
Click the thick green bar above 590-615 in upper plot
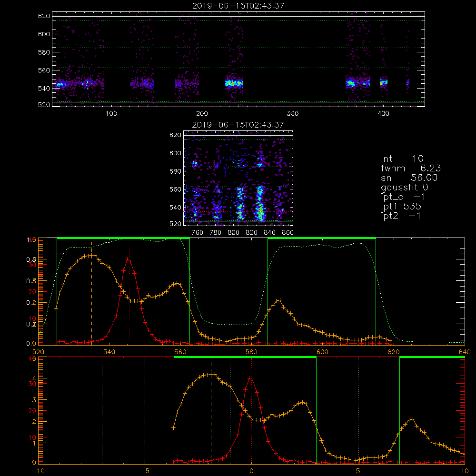click(x=322, y=238)
